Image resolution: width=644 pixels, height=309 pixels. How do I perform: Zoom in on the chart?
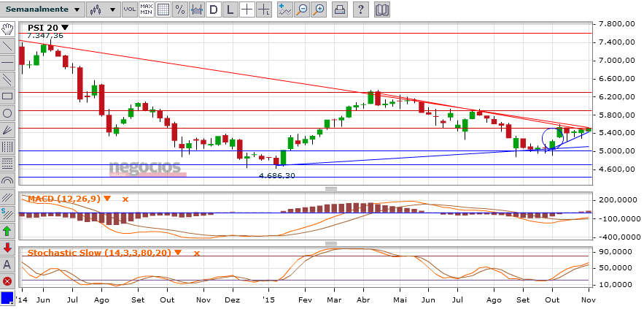click(319, 9)
